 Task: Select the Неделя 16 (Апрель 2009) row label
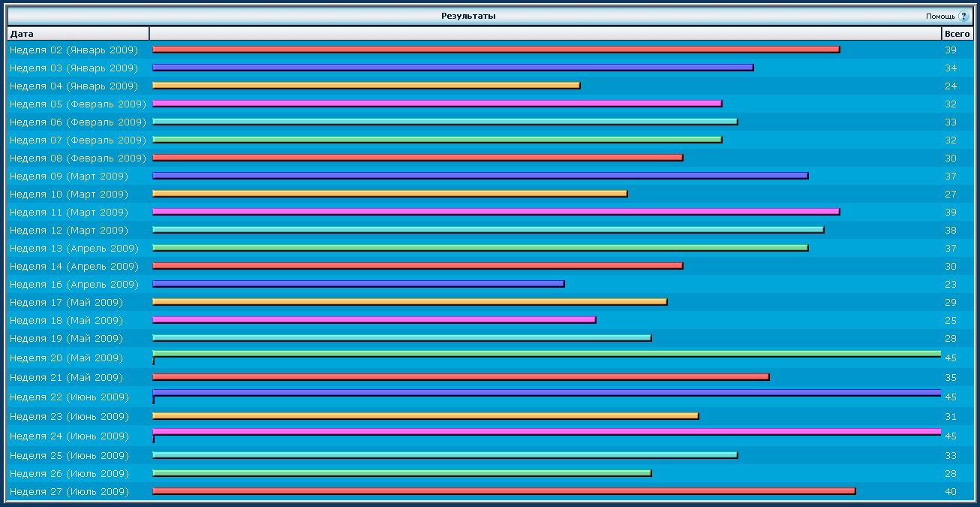(x=74, y=285)
